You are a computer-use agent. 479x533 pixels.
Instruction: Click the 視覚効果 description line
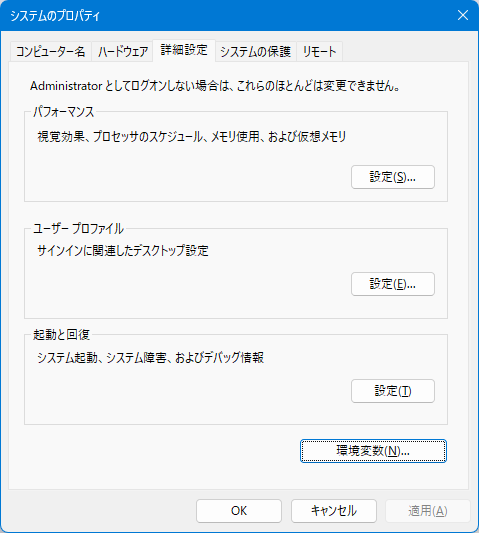[191, 137]
